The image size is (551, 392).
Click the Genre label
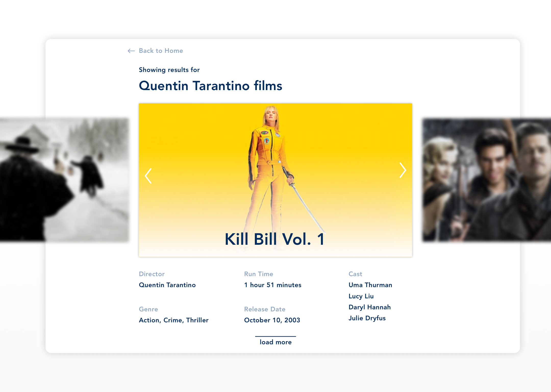tap(148, 309)
